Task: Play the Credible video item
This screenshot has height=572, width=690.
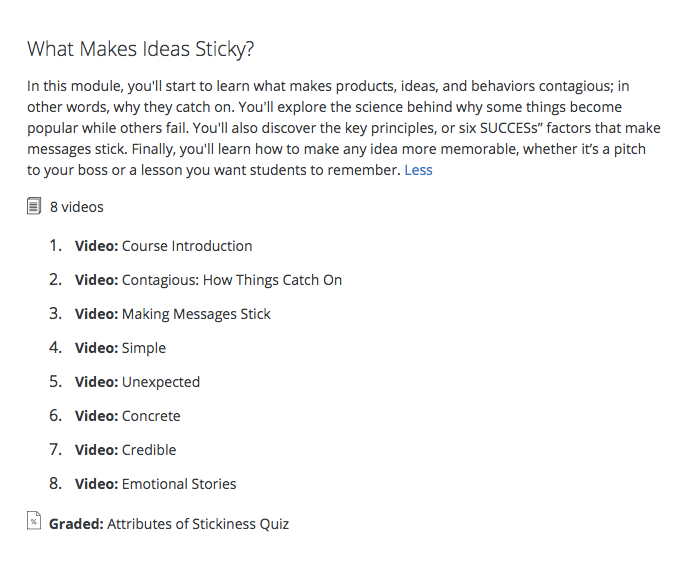Action: pyautogui.click(x=149, y=450)
